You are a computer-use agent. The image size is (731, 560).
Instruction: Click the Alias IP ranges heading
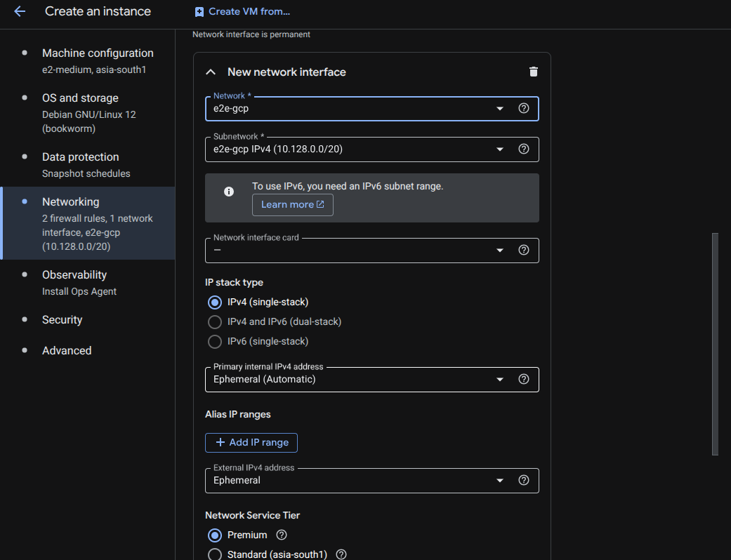click(238, 414)
